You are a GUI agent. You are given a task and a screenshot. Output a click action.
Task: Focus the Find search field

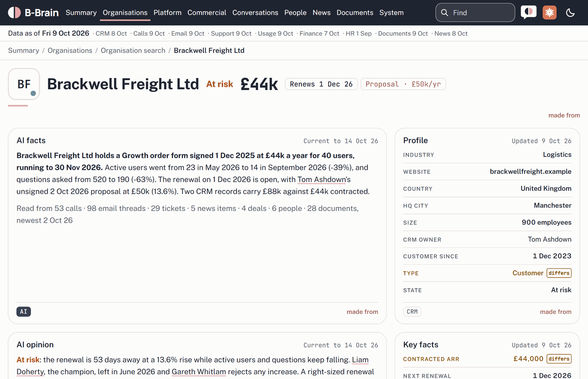(475, 12)
